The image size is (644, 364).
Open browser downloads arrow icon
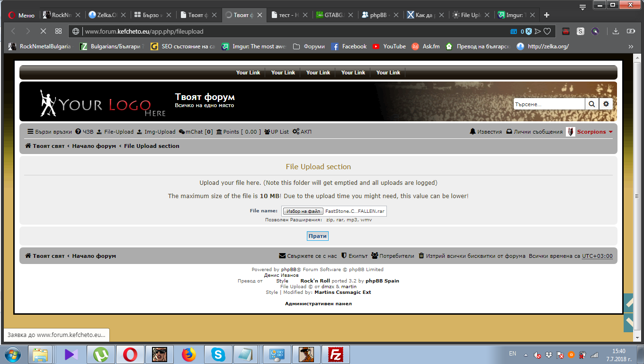[616, 31]
